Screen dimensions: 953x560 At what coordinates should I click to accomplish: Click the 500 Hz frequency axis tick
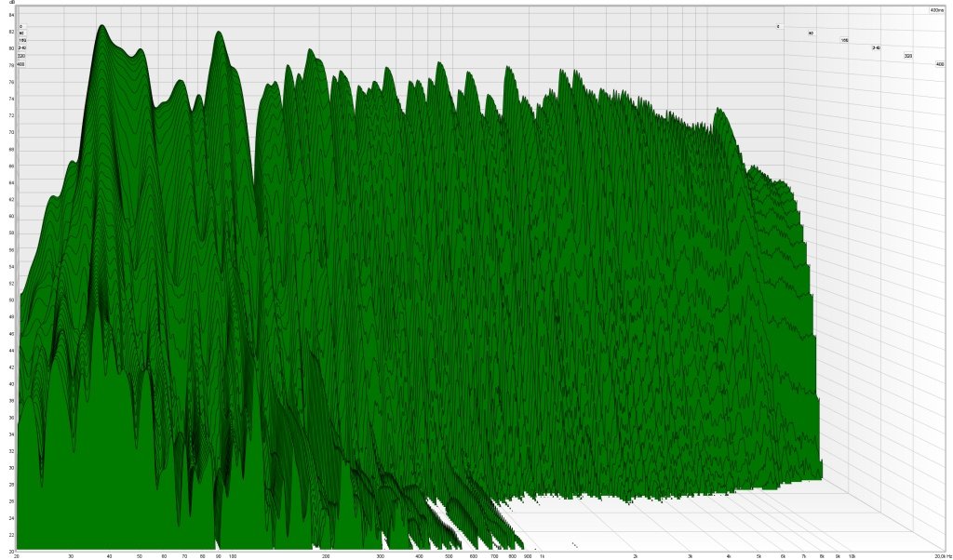[x=448, y=555]
